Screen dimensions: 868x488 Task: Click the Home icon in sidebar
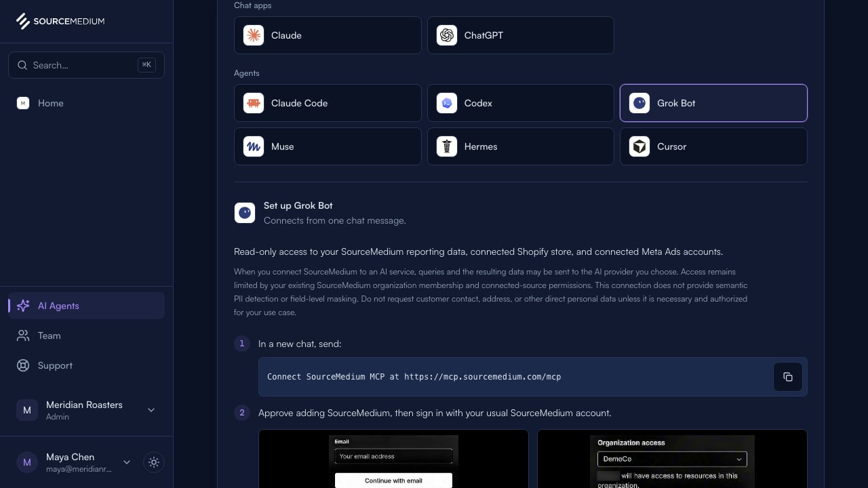tap(23, 103)
